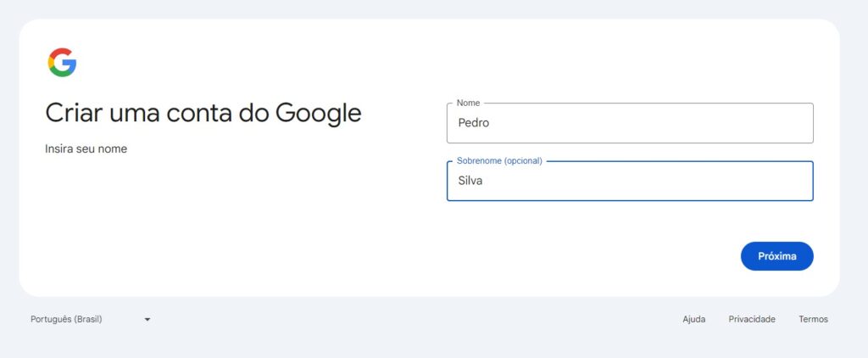Open the Termos link
Viewport: 868px width, 358px height.
(813, 319)
